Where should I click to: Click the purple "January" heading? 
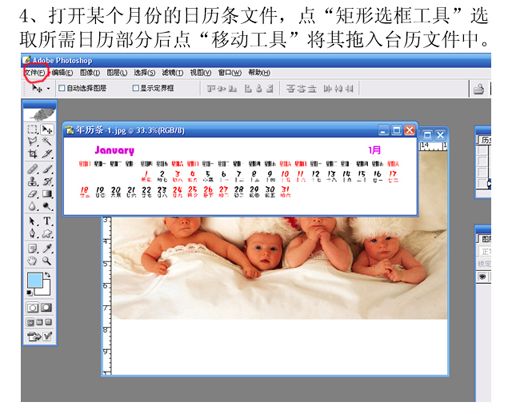coord(114,150)
